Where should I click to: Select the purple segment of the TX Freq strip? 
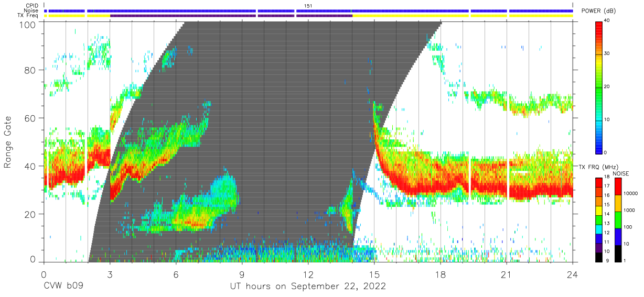tap(231, 16)
